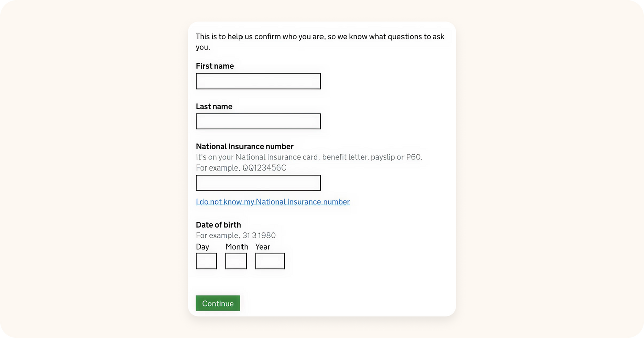Click the First name text box

(258, 81)
